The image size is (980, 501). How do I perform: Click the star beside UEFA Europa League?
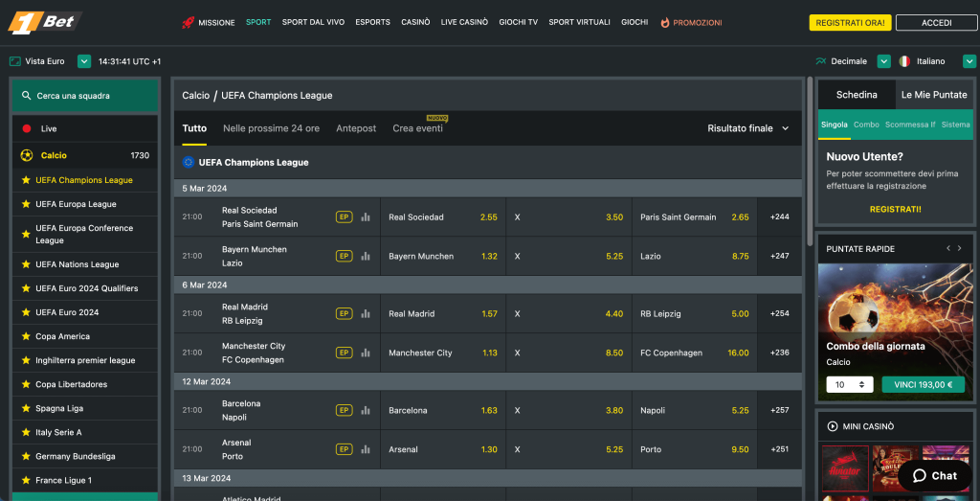(x=26, y=204)
